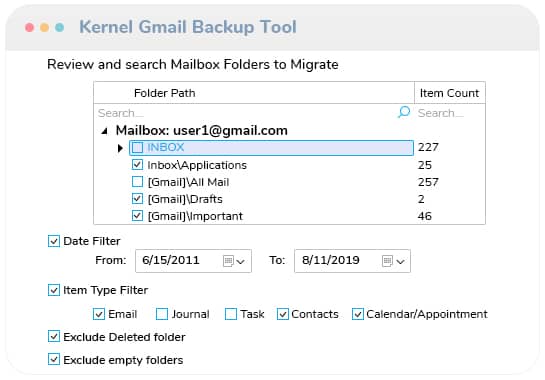Image resolution: width=545 pixels, height=380 pixels.
Task: Check the [Gmail]\All Mail checkbox
Action: pos(137,181)
